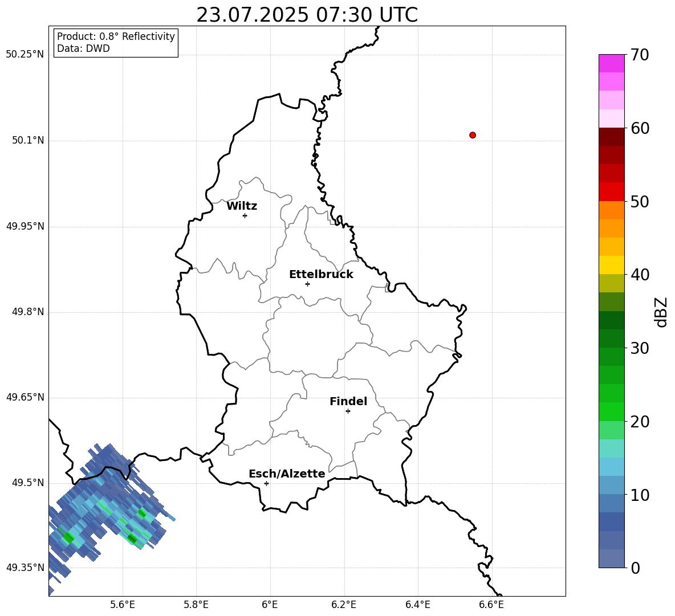Click the Product: 0.8° Reflectivity text

pyautogui.click(x=116, y=36)
